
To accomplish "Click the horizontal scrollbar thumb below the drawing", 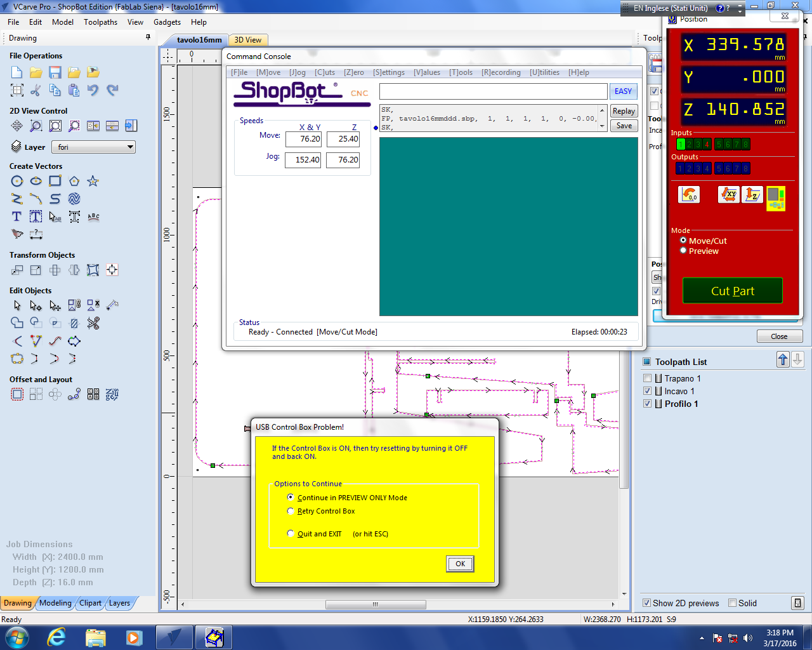I will pyautogui.click(x=375, y=604).
